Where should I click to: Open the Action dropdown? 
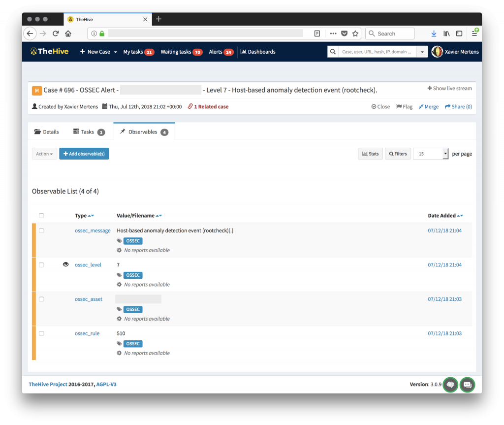coord(44,154)
